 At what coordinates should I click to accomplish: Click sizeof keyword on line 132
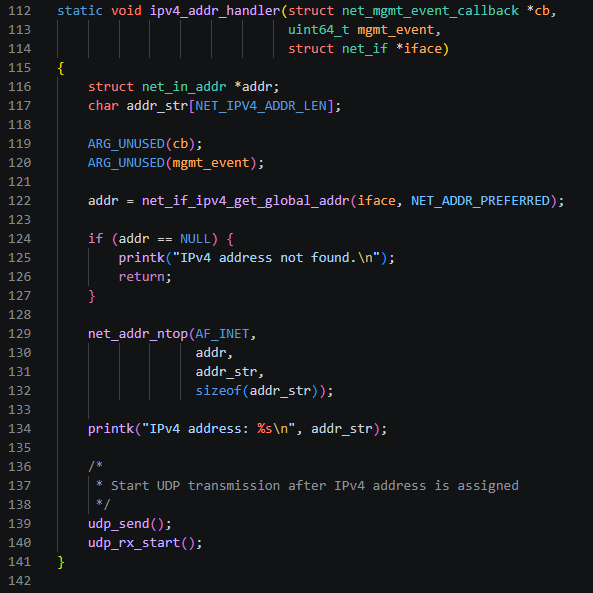[219, 391]
